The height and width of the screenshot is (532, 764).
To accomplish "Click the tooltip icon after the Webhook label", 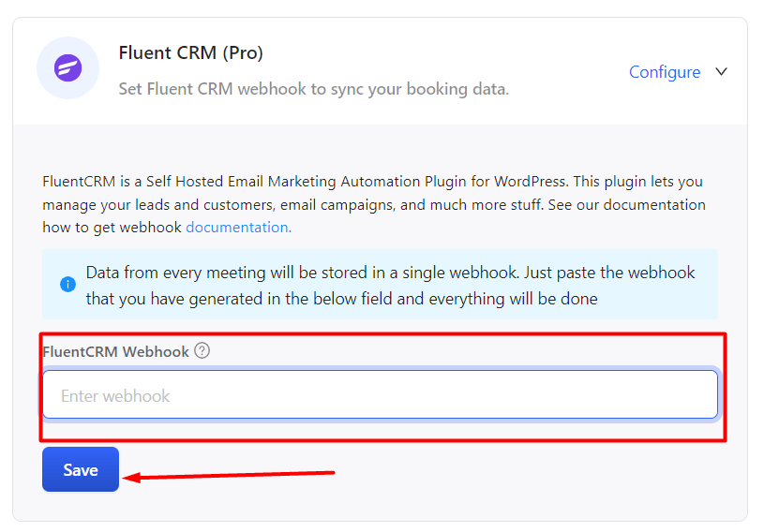I will pos(202,350).
